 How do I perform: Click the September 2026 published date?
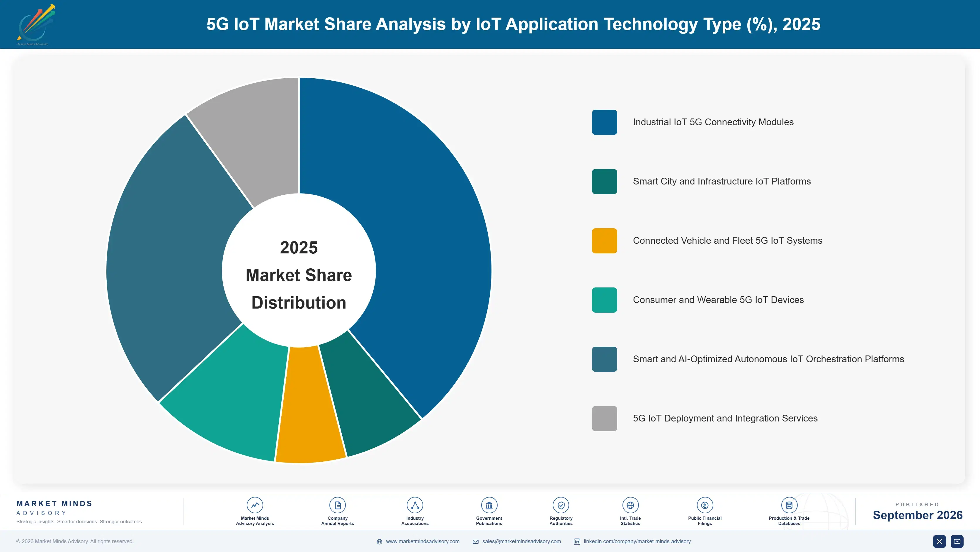pos(918,515)
